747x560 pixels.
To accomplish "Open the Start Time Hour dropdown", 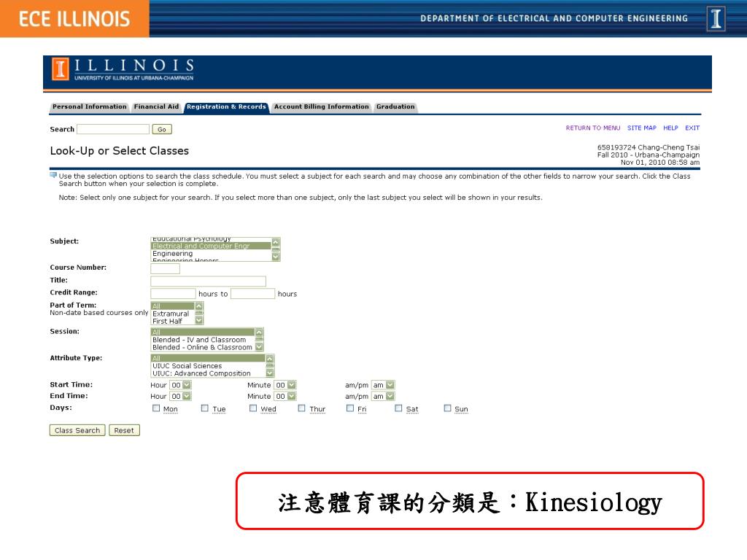I will (x=181, y=385).
